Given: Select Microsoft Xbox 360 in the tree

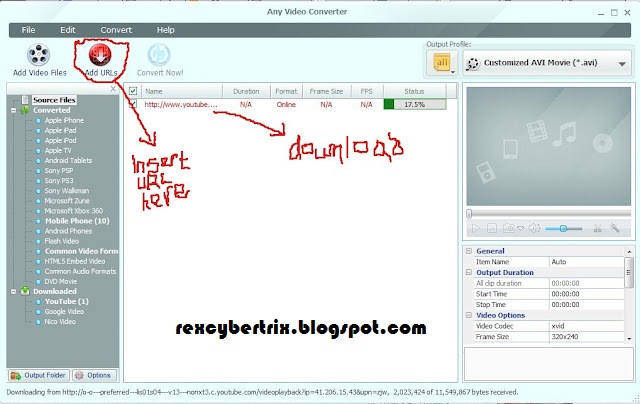Looking at the screenshot, I should (x=73, y=211).
